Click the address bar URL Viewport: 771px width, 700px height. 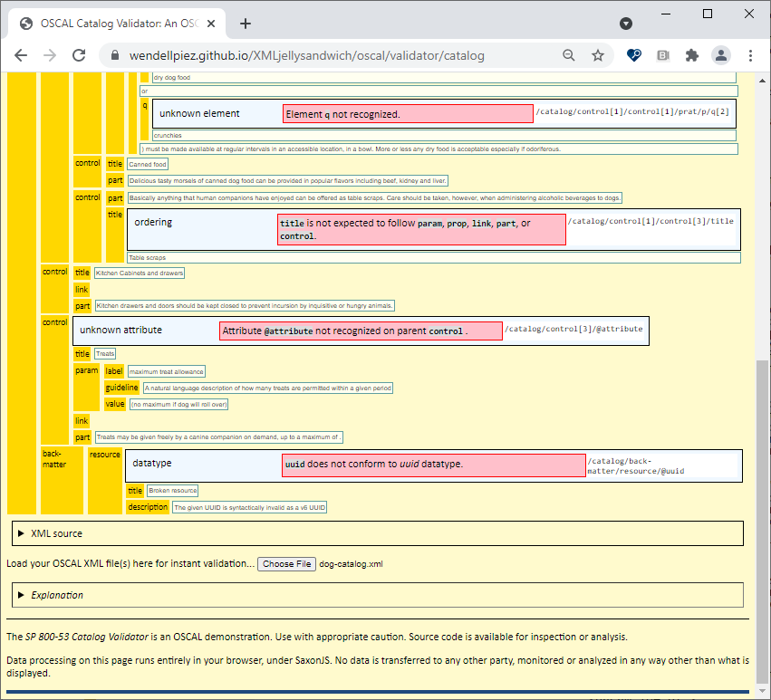pos(307,55)
